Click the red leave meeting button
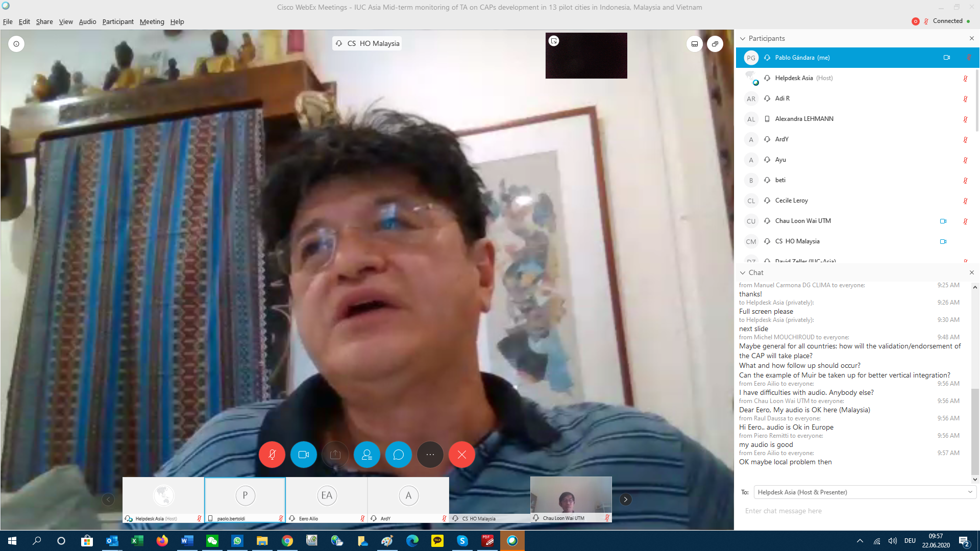The image size is (980, 551). (462, 455)
